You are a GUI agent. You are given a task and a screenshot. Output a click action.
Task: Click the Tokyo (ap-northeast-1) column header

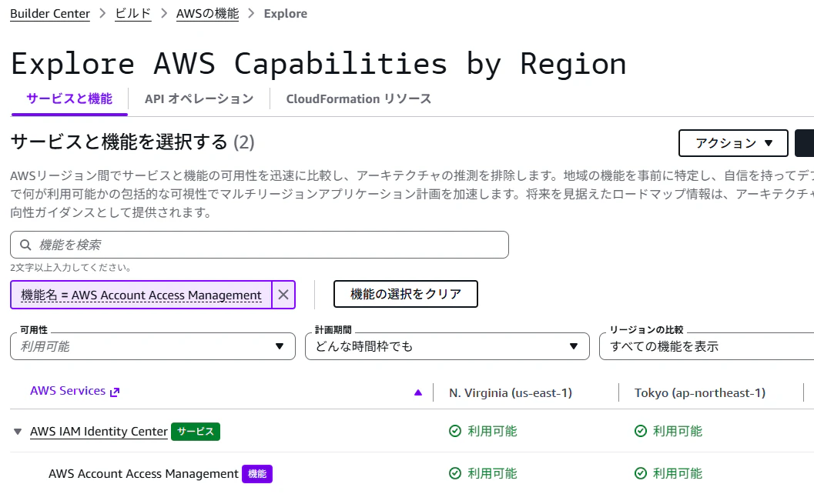point(700,393)
